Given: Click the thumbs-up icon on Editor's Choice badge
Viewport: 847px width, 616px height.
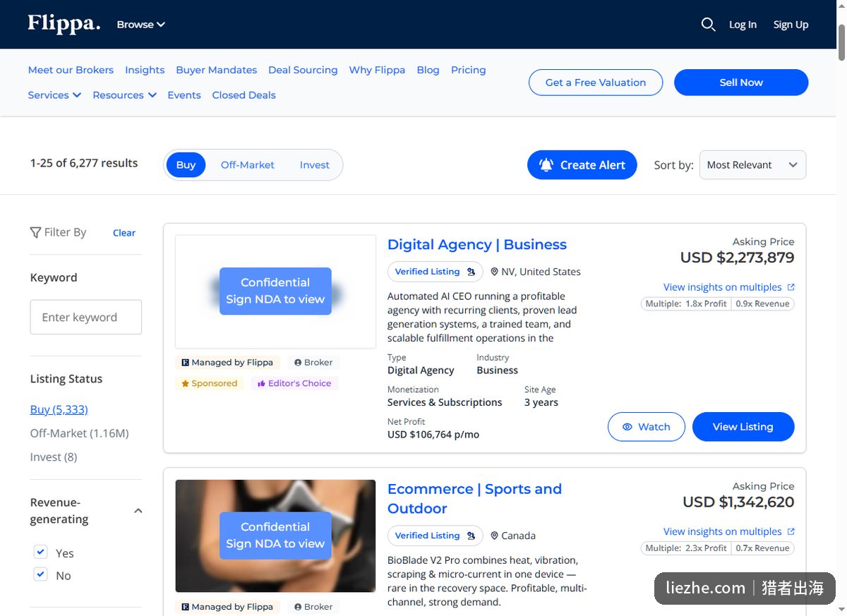Looking at the screenshot, I should pyautogui.click(x=261, y=384).
